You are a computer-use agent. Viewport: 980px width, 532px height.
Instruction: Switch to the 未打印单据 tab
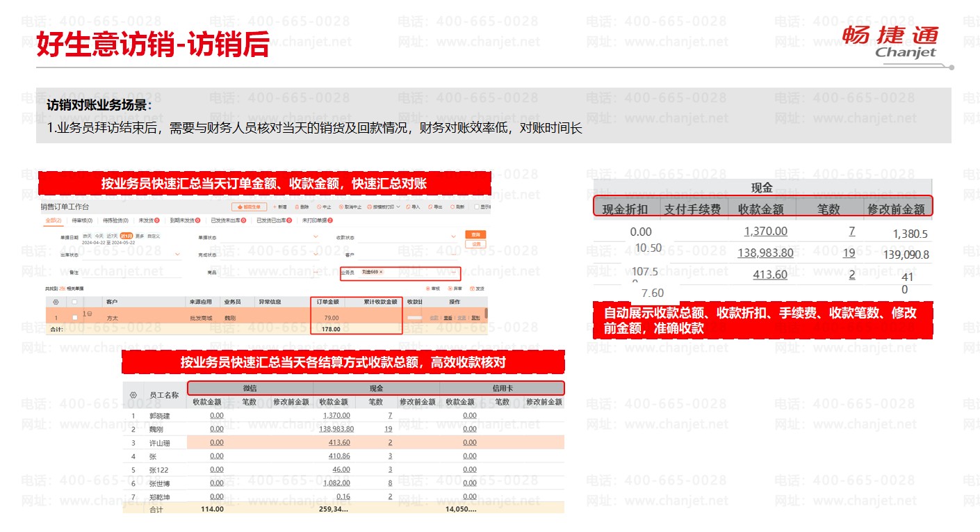coord(317,220)
